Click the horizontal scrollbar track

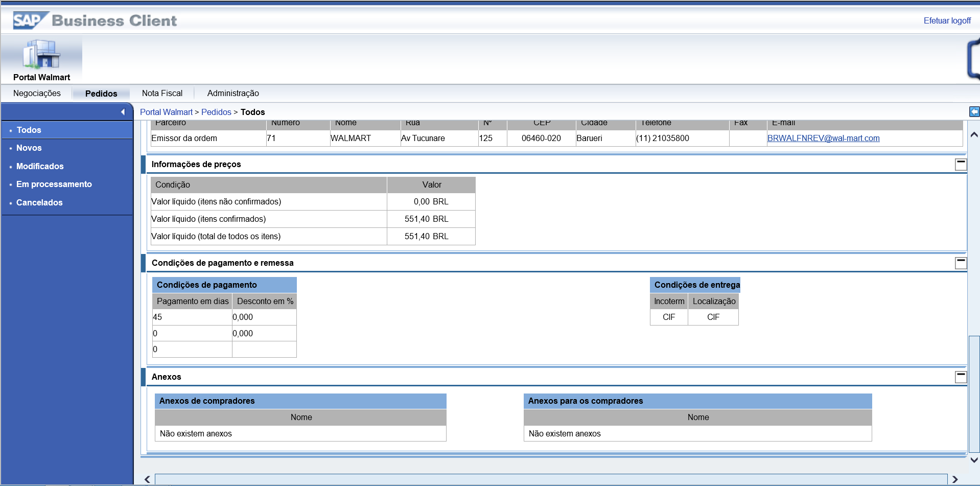[x=551, y=479]
